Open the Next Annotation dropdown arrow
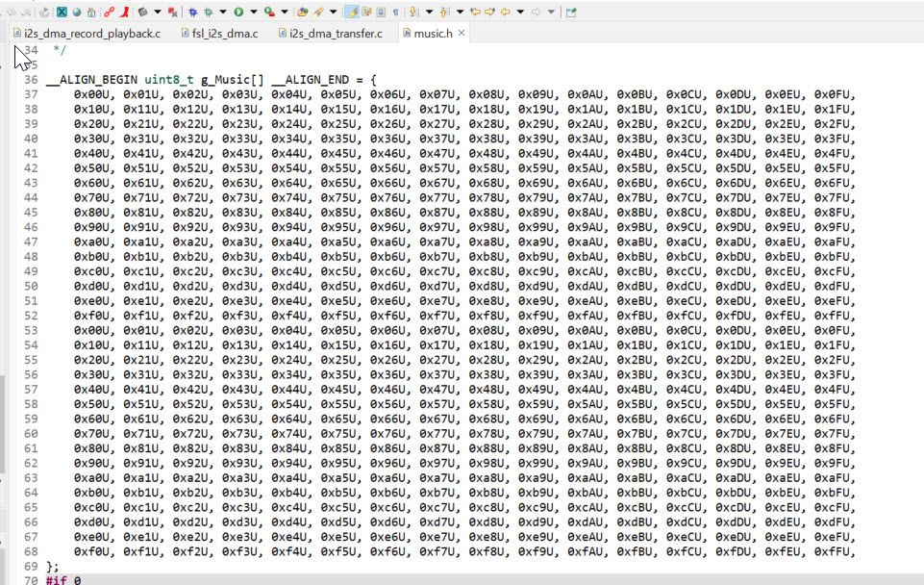This screenshot has height=585, width=924. click(x=429, y=12)
